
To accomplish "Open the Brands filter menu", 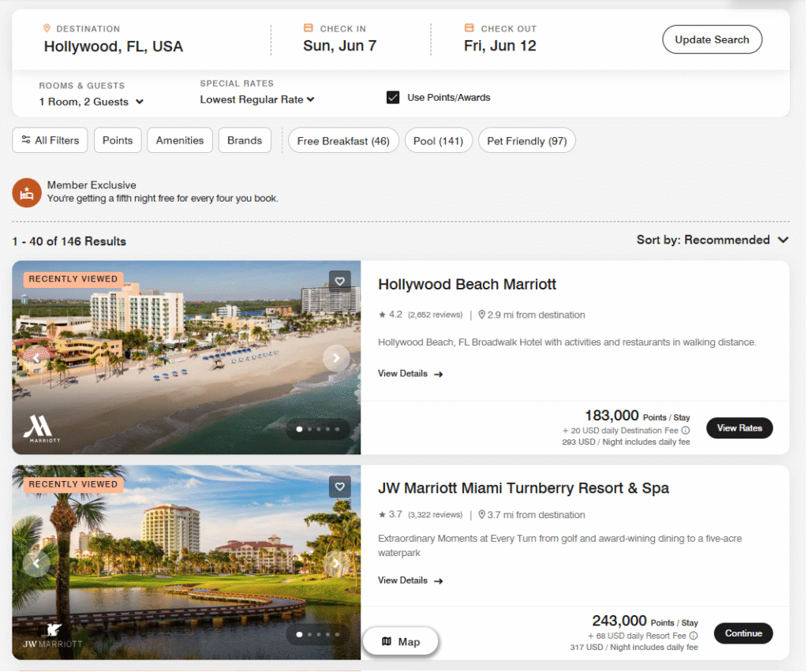I will point(245,140).
